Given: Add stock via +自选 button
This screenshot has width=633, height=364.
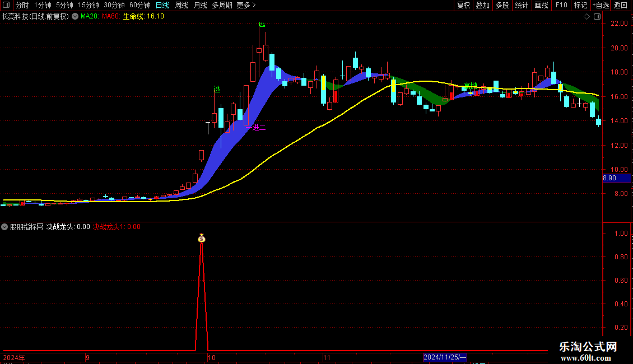Looking at the screenshot, I should (601, 5).
